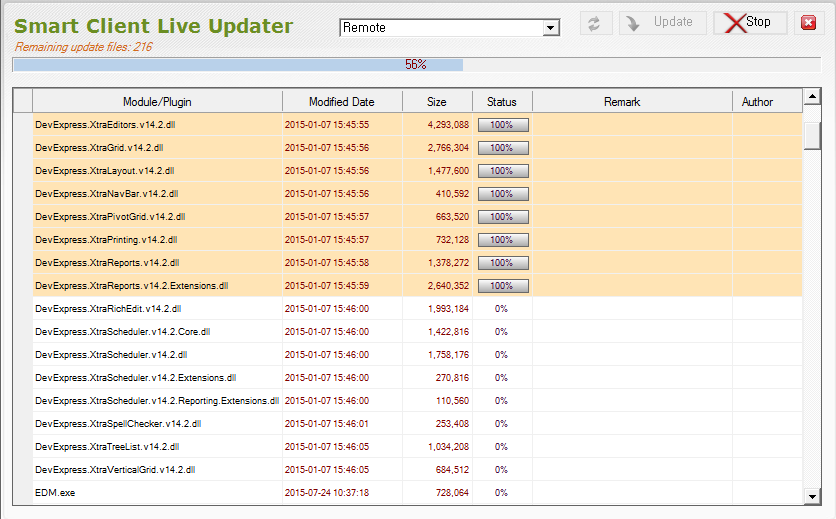This screenshot has height=519, width=836.
Task: Sort by the Module/Plugin column header
Action: [157, 101]
